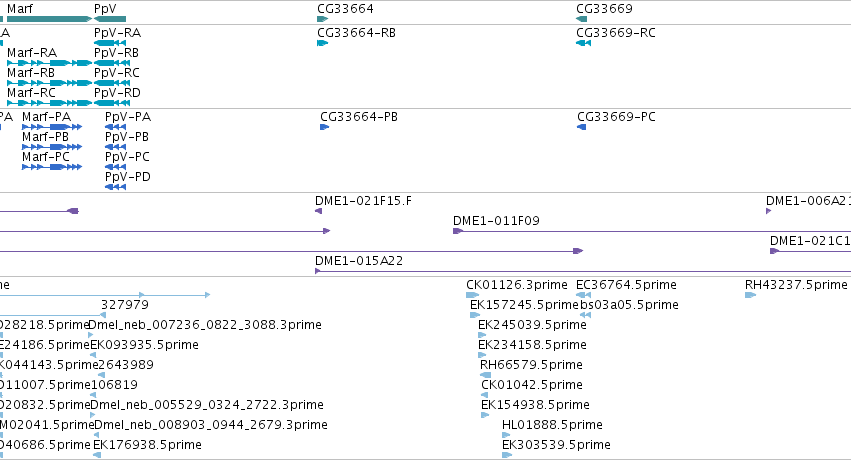
Task: Select the Marf-RB transcript label
Action: point(31,73)
